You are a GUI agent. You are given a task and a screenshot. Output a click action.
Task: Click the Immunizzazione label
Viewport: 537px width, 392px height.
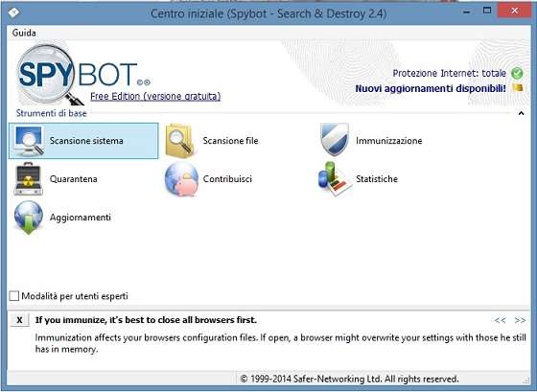[388, 141]
